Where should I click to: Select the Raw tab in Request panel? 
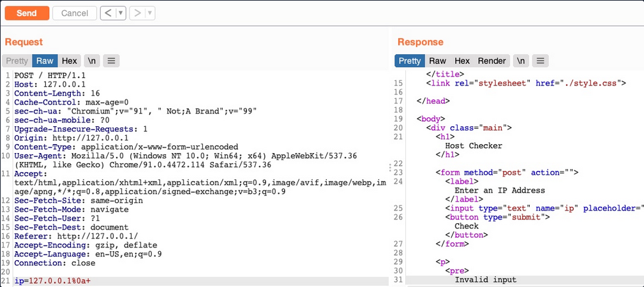(45, 61)
